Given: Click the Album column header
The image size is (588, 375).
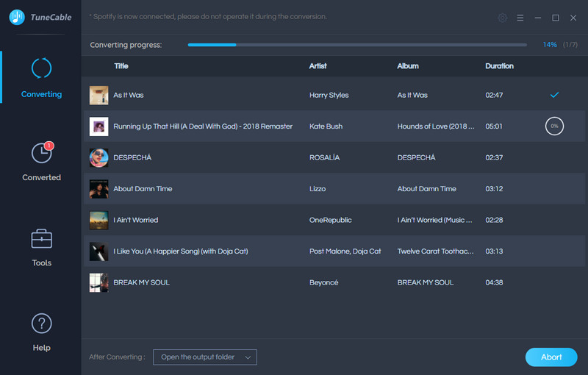Looking at the screenshot, I should [x=408, y=66].
